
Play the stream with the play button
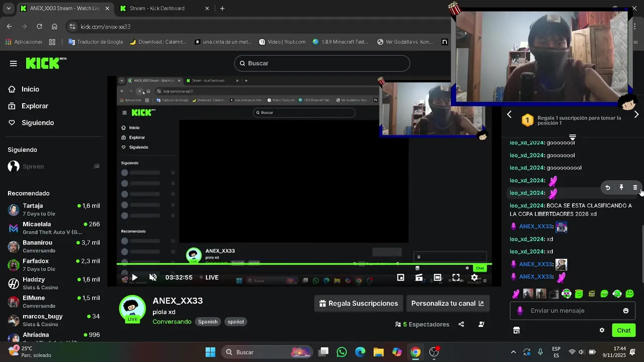pyautogui.click(x=134, y=278)
